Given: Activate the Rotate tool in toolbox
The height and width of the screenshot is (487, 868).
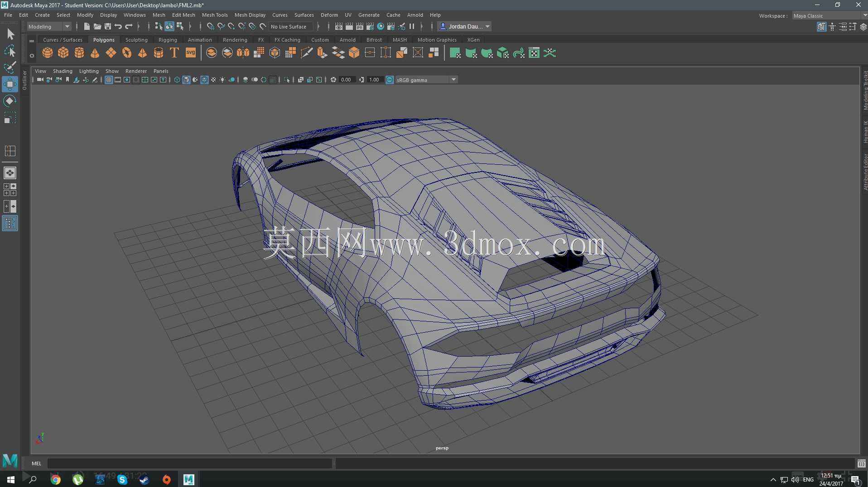Looking at the screenshot, I should (x=10, y=101).
